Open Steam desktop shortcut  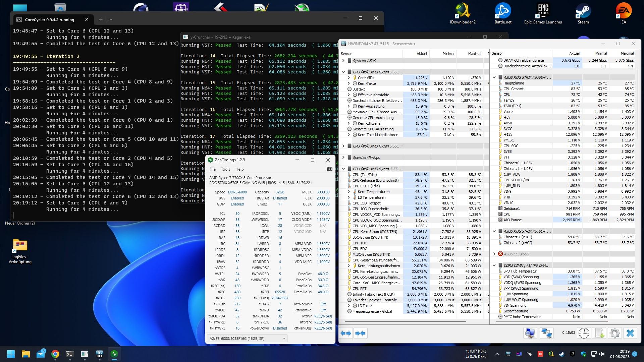coord(583,13)
